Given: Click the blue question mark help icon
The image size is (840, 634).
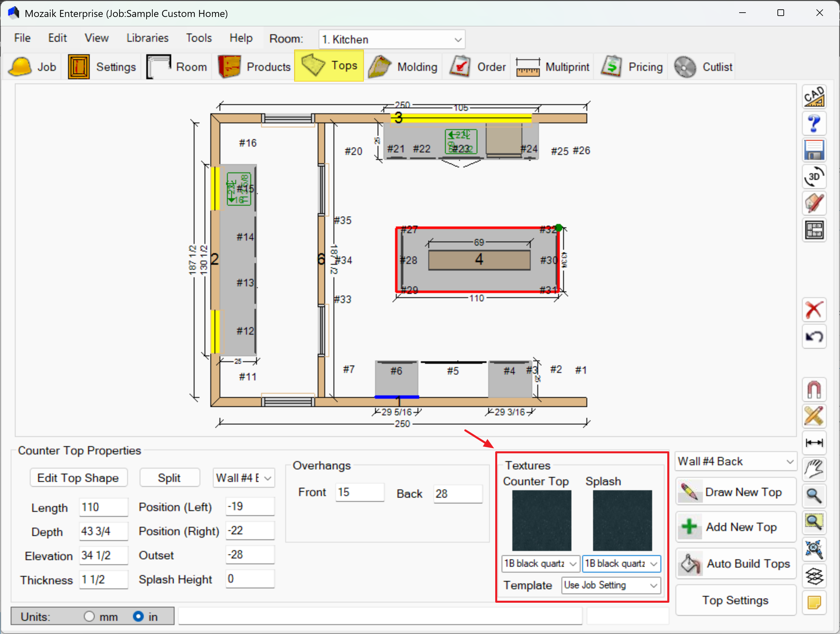Looking at the screenshot, I should pos(814,123).
